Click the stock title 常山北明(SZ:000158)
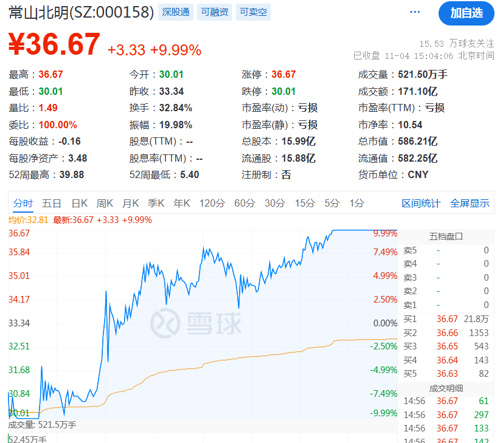Screen dimensions: 500x443 pos(81,12)
